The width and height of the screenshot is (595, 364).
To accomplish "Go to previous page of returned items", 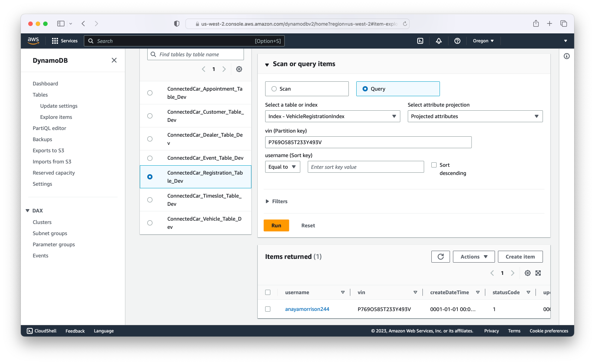I will coord(492,273).
